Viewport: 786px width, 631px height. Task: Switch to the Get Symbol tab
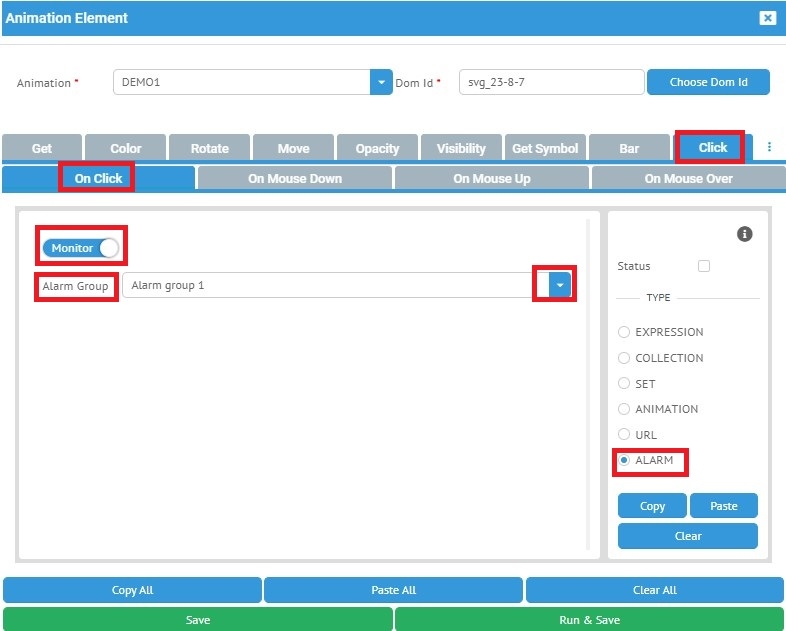coord(545,148)
